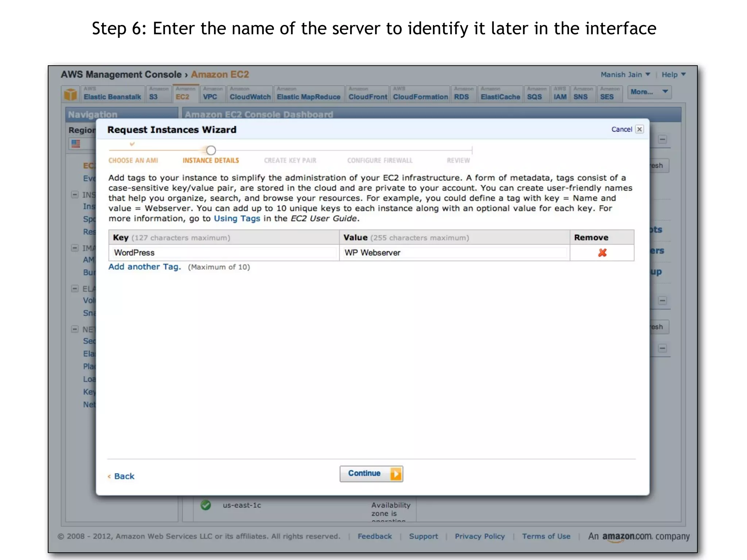Select the EC2 service tab
This screenshot has width=747, height=560.
(186, 94)
